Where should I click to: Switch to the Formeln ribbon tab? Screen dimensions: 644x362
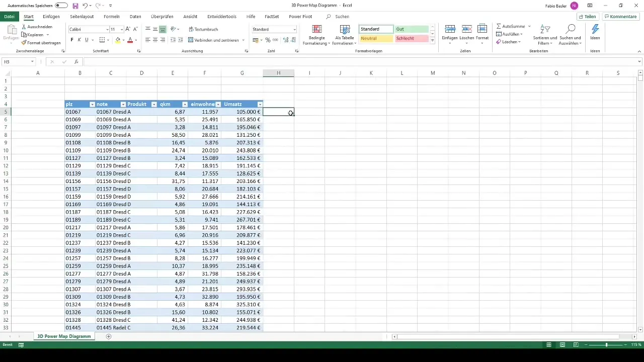(112, 17)
